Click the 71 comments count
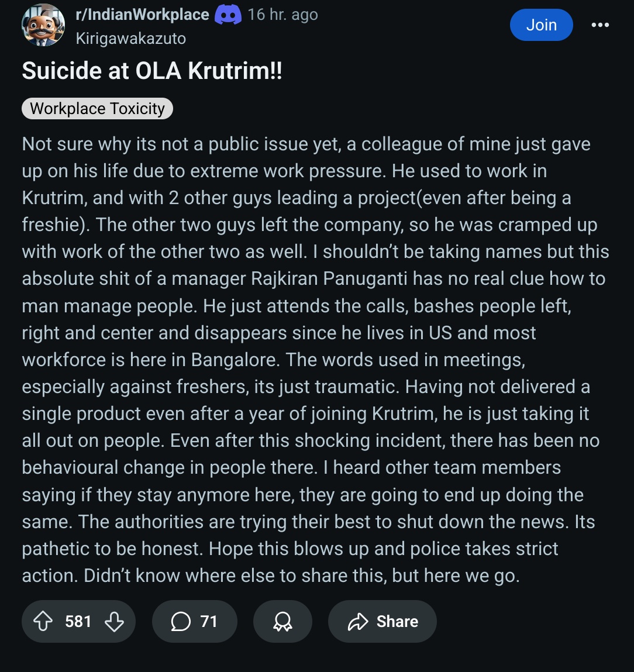 pos(209,621)
